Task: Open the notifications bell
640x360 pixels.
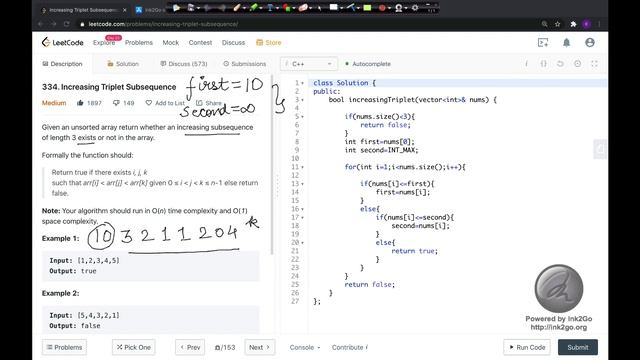Action: 567,42
